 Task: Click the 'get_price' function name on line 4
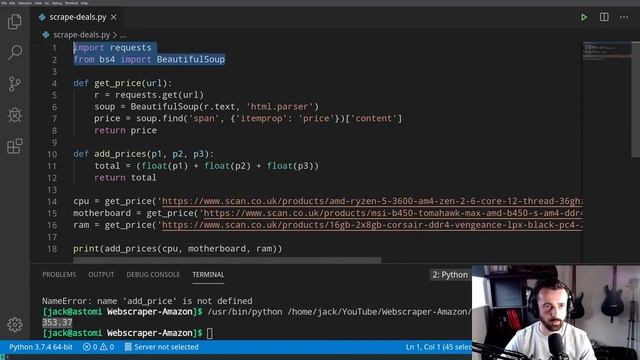pos(117,83)
